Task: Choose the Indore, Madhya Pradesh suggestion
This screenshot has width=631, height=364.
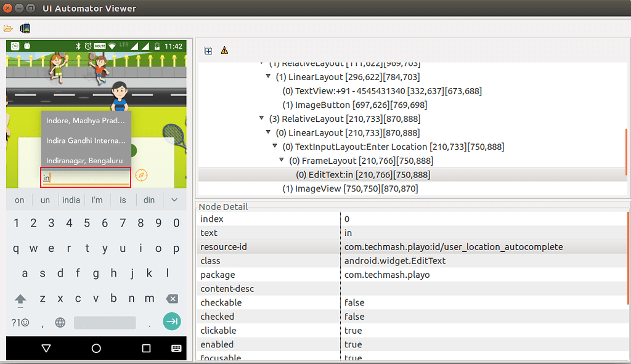Action: (x=86, y=121)
